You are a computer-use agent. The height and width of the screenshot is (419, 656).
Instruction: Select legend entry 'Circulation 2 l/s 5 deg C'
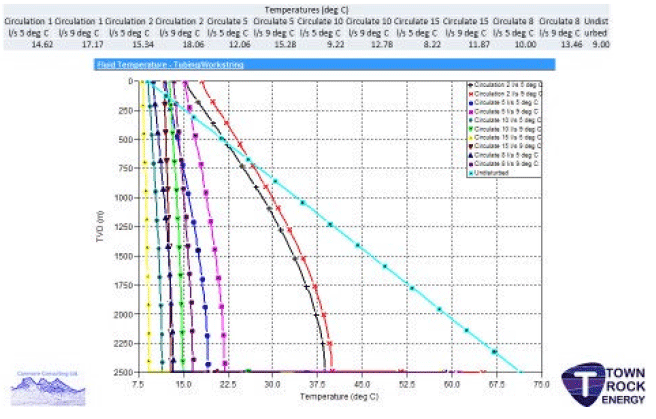point(505,85)
